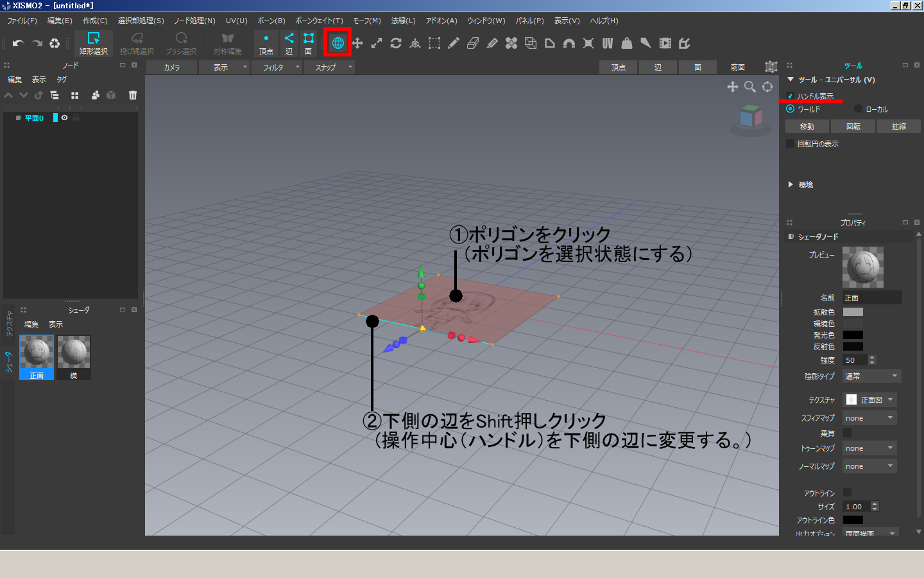The image size is (924, 578).
Task: Toggle 乗算 checkbox in properties
Action: point(847,433)
